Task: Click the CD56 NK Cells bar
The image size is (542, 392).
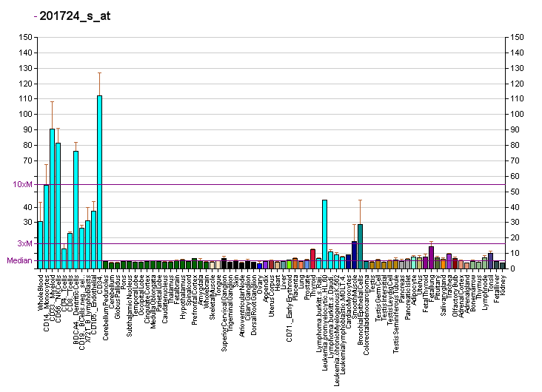Action: [58, 206]
